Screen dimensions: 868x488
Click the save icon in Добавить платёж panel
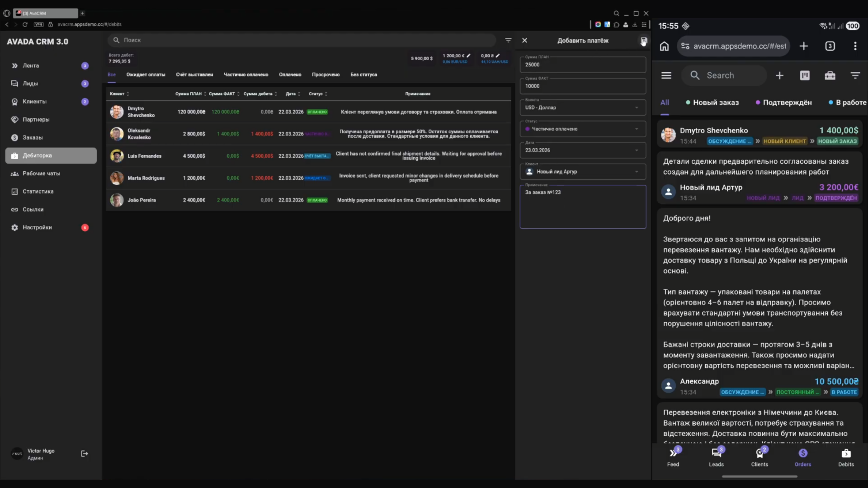[x=643, y=41]
